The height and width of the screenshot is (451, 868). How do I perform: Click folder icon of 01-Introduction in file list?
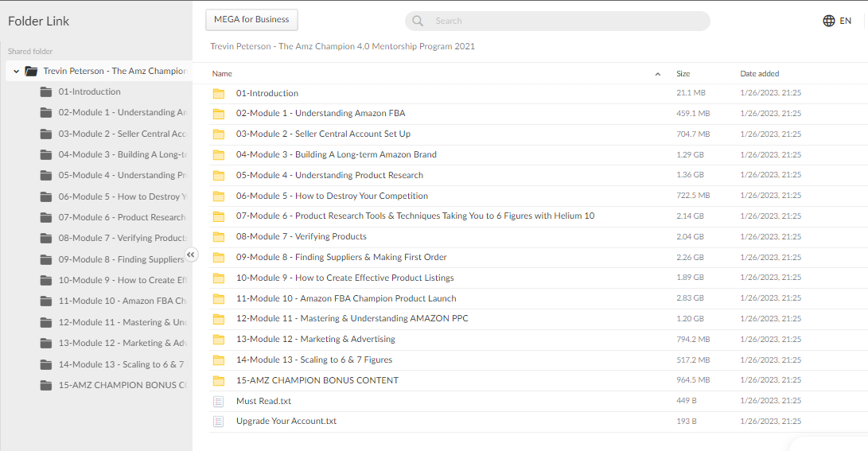pos(219,94)
